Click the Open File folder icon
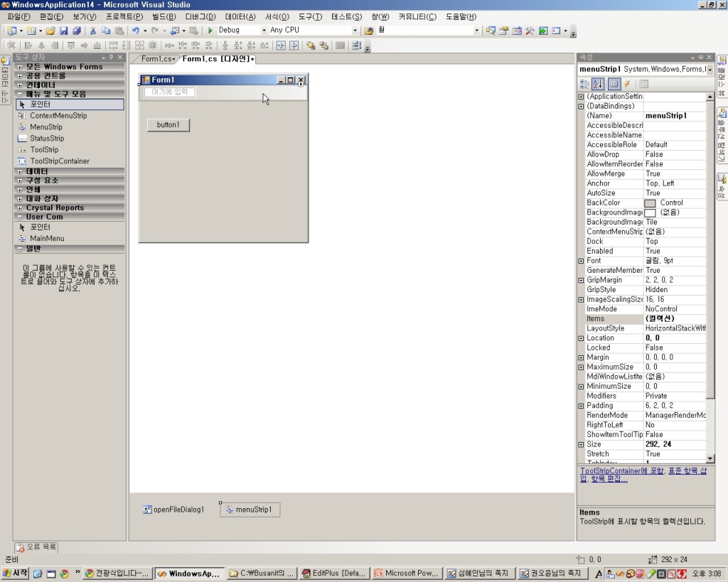Image resolution: width=728 pixels, height=582 pixels. (x=50, y=31)
